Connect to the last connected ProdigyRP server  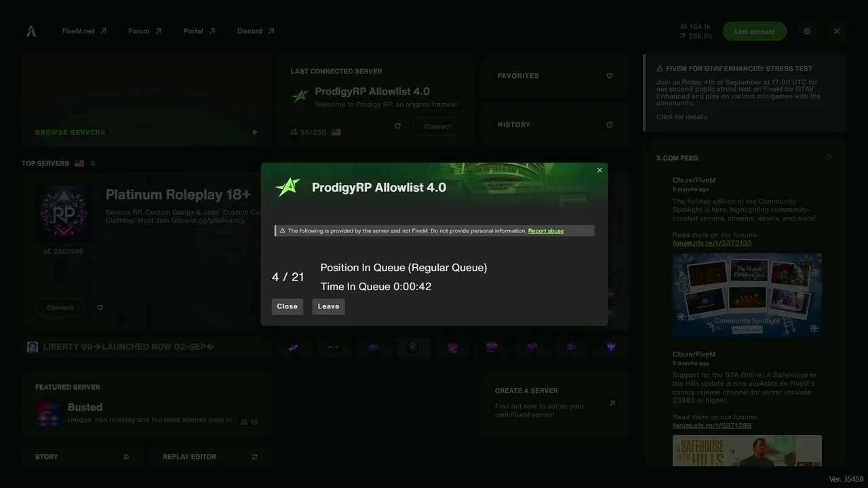tap(437, 126)
